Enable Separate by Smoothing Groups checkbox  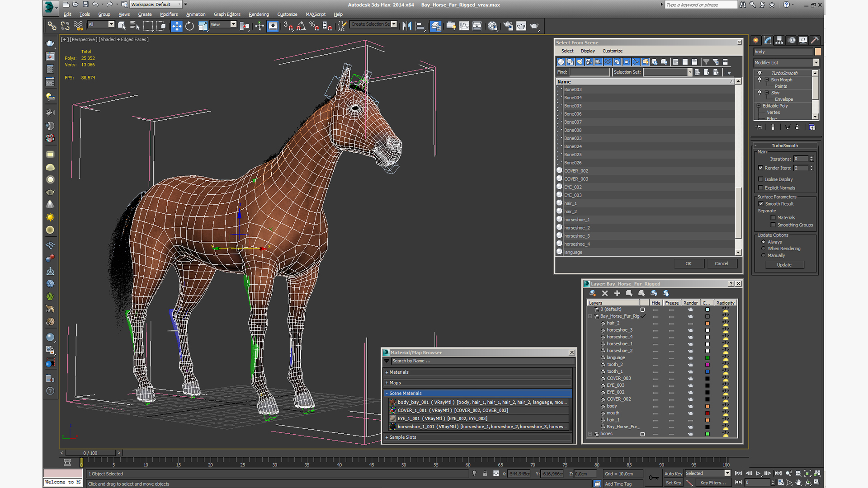tap(773, 225)
